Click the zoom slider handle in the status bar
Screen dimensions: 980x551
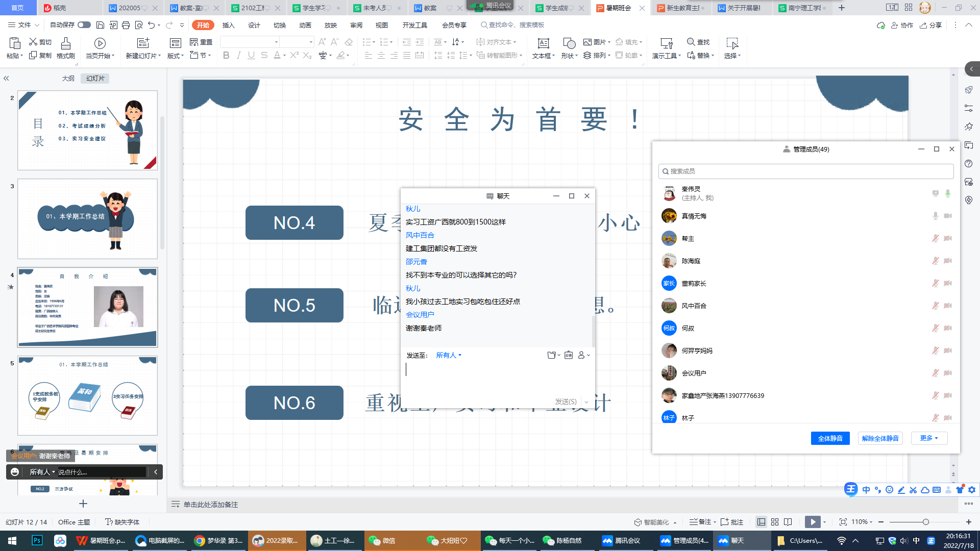(x=926, y=522)
